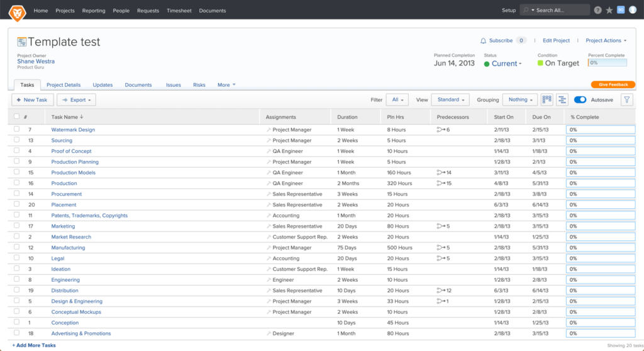This screenshot has width=644, height=351.
Task: Click the funnel filter icon
Action: tap(626, 100)
